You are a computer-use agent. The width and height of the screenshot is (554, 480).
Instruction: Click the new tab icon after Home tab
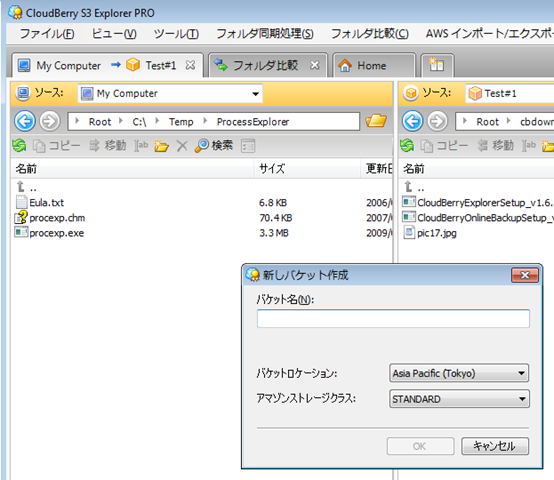point(437,65)
